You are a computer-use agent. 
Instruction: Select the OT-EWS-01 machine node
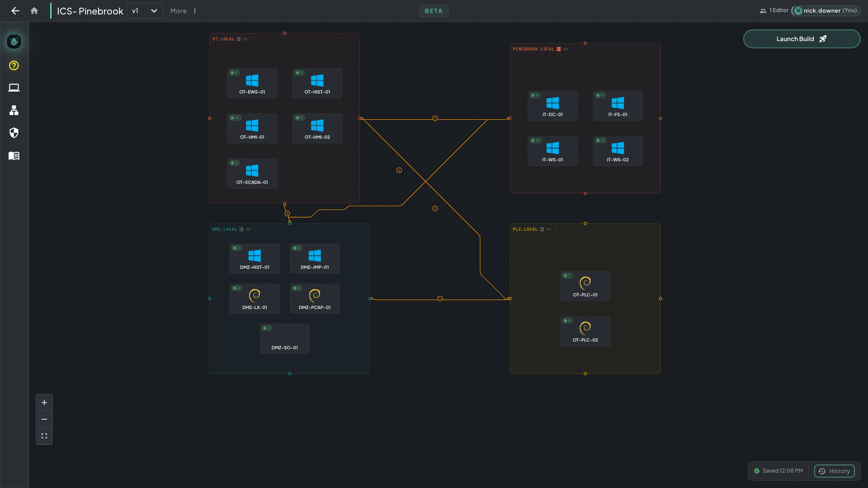coord(252,83)
